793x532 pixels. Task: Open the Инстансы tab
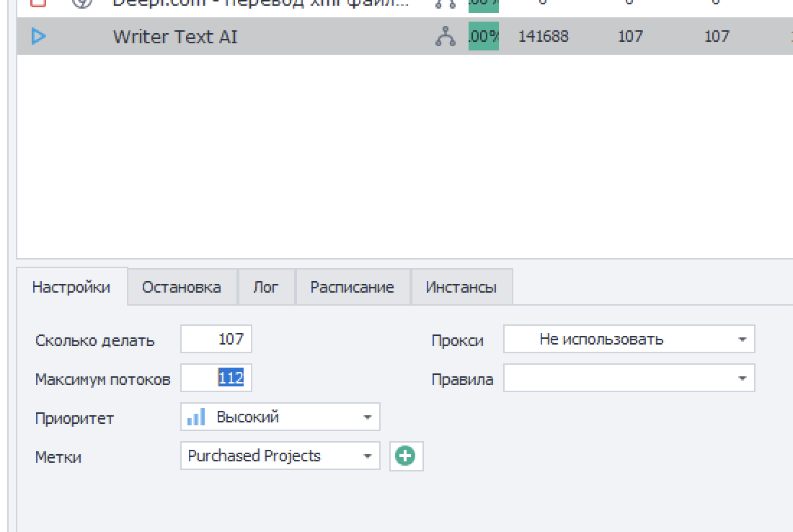point(461,287)
